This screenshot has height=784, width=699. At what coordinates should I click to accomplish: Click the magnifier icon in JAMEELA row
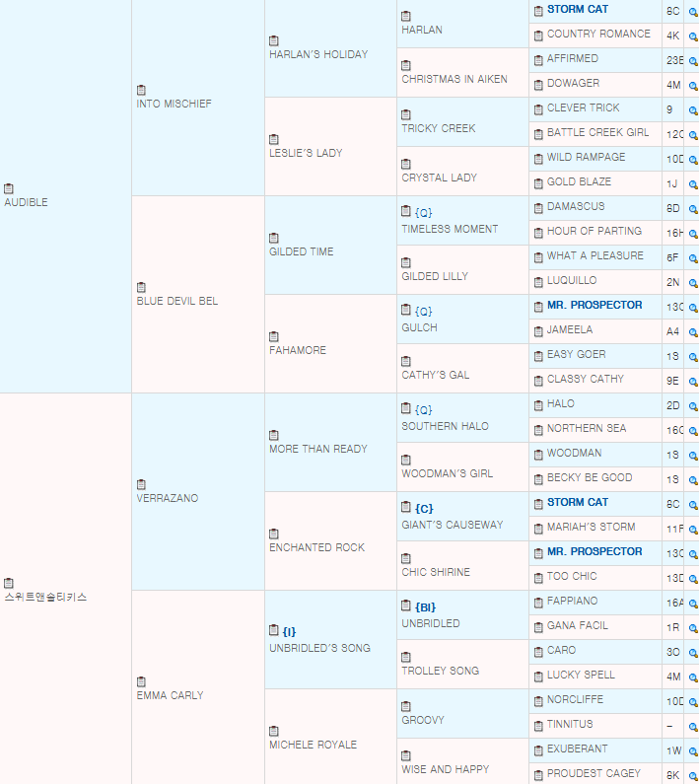[x=693, y=332]
